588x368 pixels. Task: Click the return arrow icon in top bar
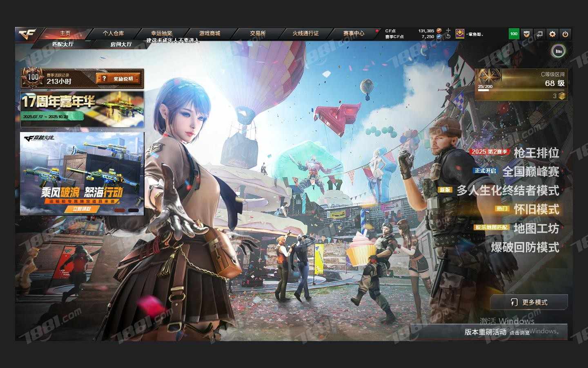539,34
